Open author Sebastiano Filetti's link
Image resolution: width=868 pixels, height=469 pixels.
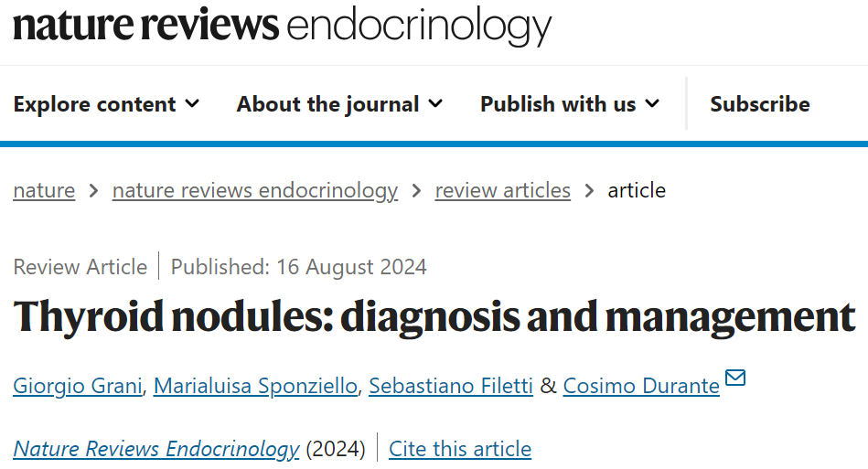(451, 386)
